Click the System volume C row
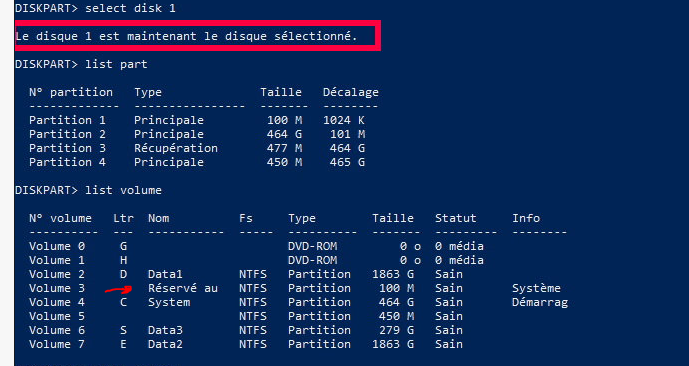This screenshot has height=366, width=689. (298, 302)
